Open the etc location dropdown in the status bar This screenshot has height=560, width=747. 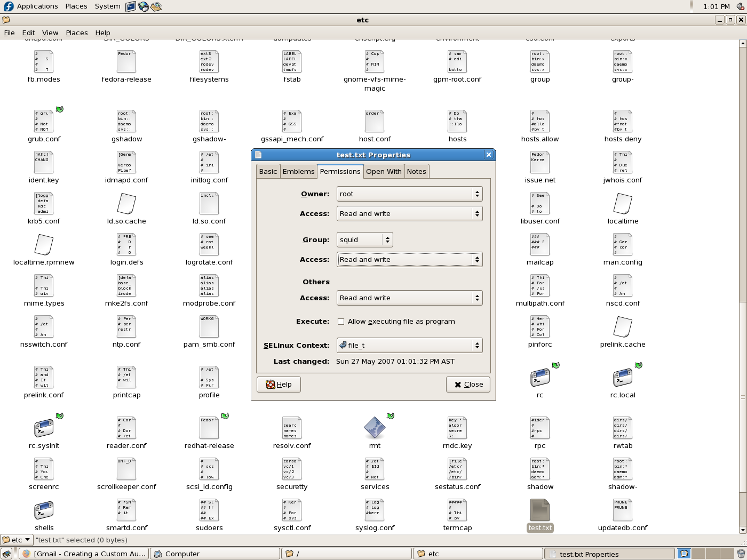coord(17,540)
